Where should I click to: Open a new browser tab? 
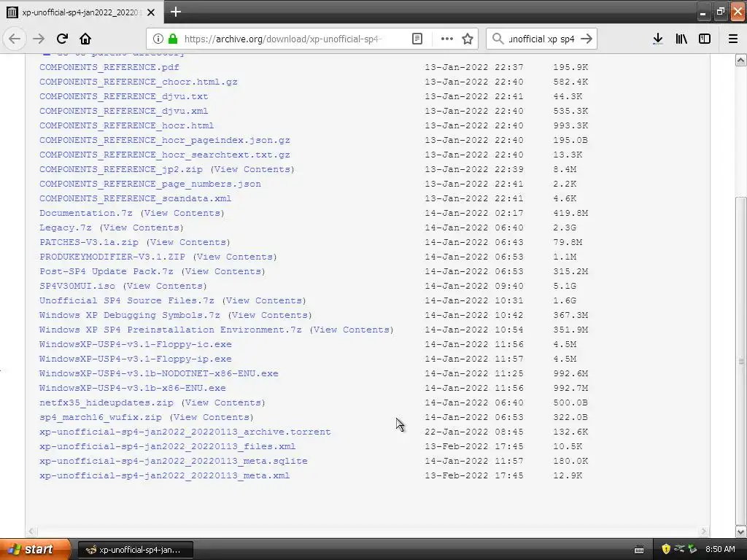click(x=176, y=12)
